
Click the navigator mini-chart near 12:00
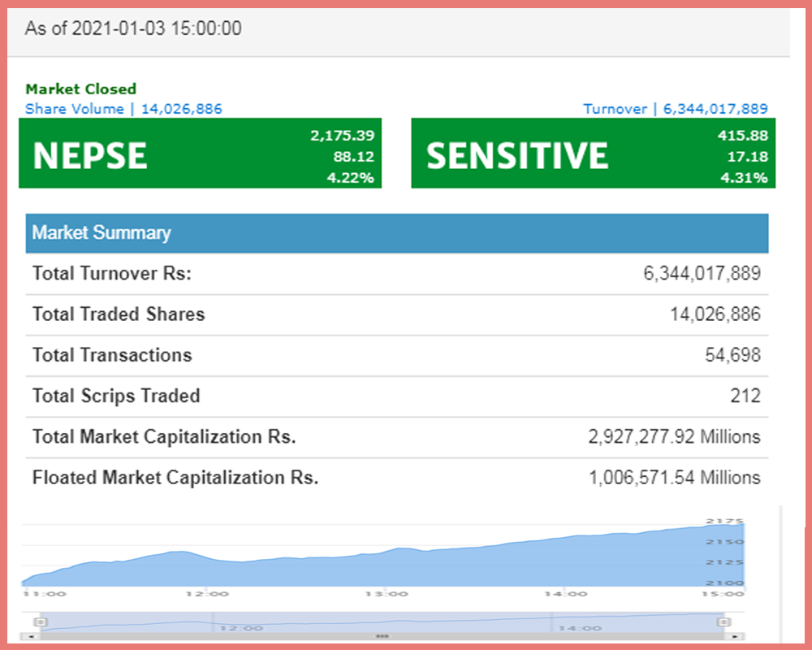(241, 623)
